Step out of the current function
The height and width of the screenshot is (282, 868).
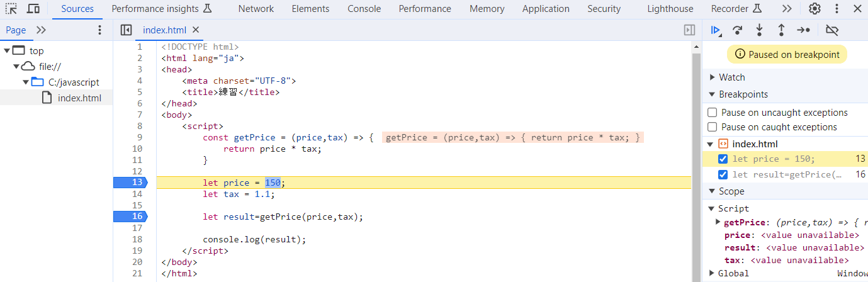point(781,30)
